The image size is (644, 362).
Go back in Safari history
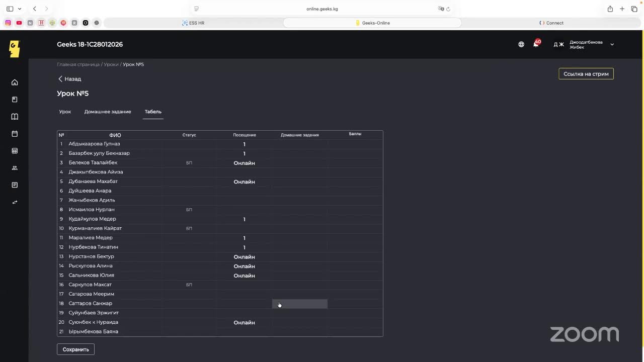[34, 9]
